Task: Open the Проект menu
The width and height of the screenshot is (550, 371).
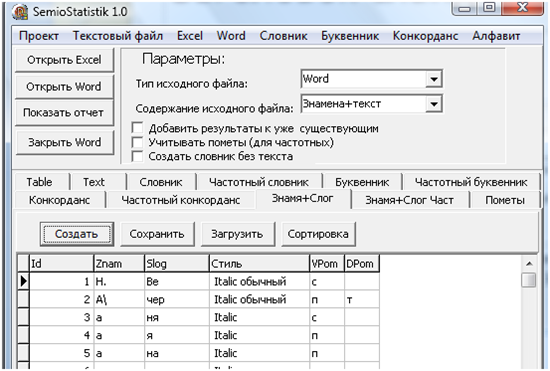Action: click(x=39, y=36)
